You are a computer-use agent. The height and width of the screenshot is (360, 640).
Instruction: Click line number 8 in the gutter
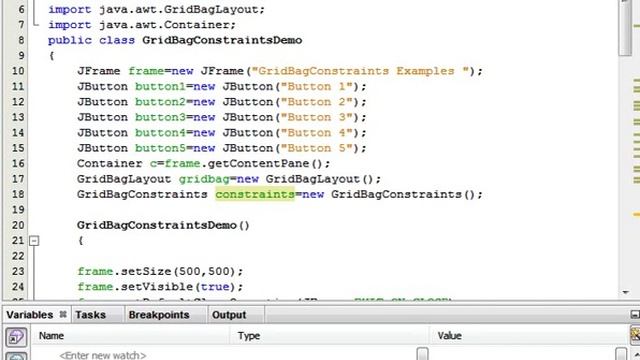21,40
